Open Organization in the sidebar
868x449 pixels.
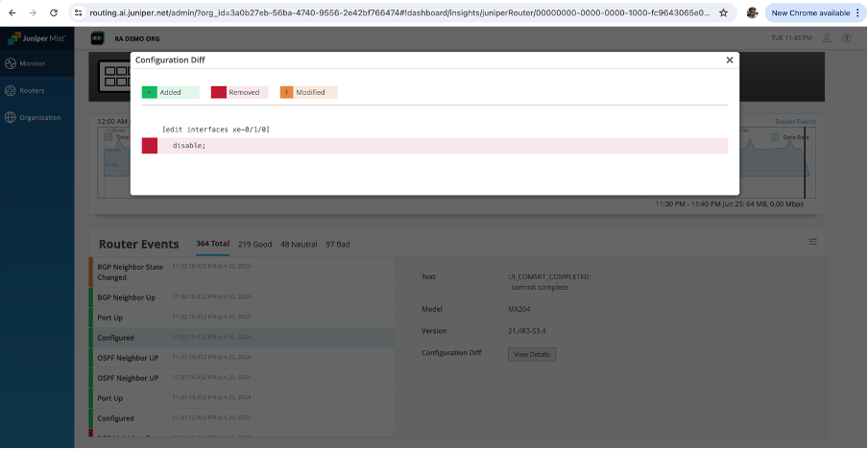coord(37,117)
